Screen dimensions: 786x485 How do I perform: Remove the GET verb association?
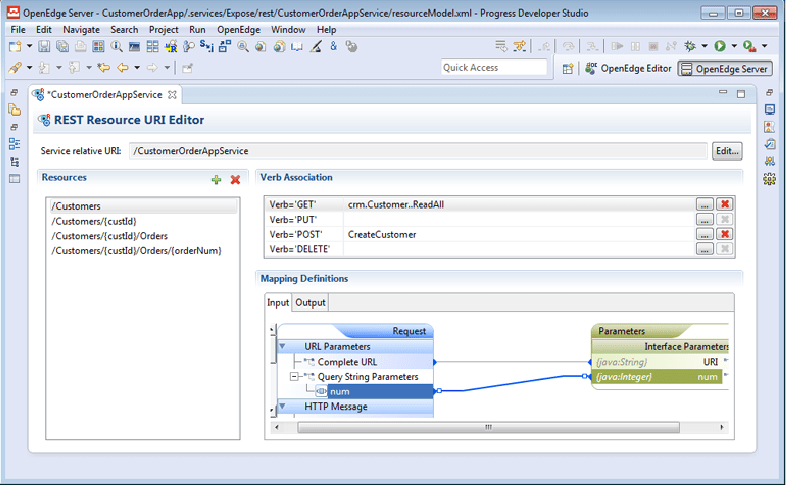[x=724, y=204]
